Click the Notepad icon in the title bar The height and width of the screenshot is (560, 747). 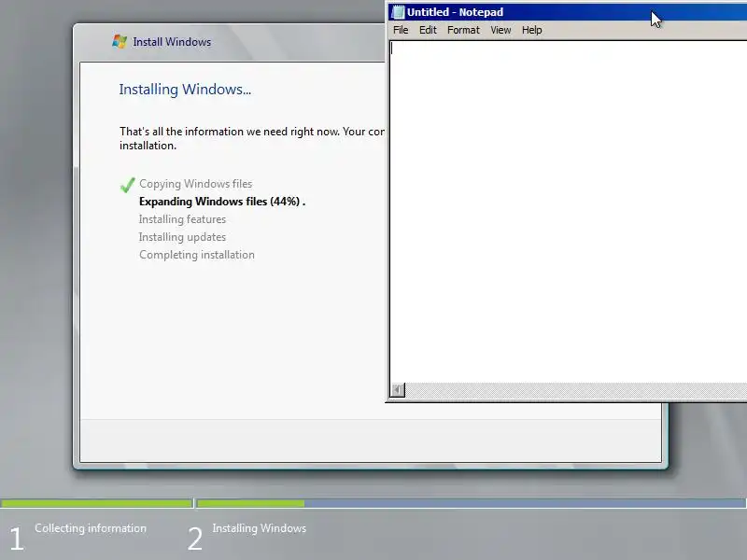coord(398,12)
